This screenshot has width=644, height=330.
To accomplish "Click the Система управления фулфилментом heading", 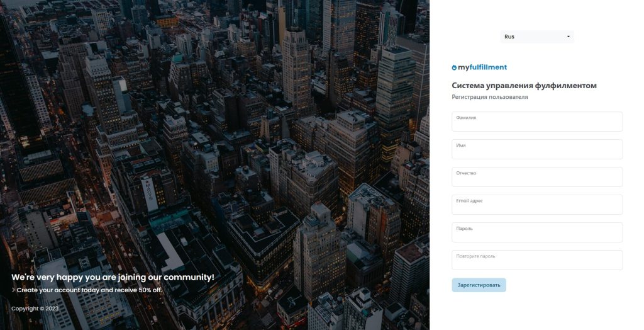I will pos(524,86).
